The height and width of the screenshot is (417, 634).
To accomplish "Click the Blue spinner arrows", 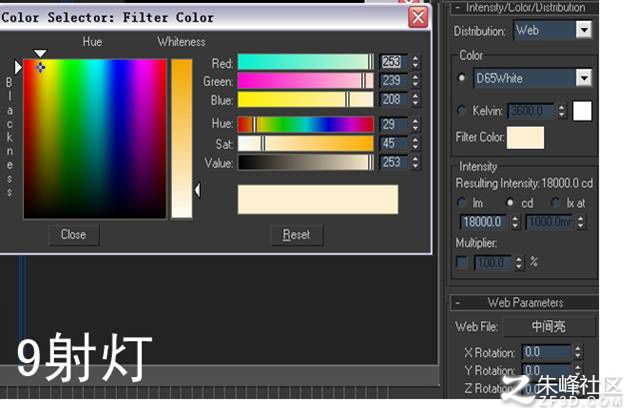I will (415, 99).
